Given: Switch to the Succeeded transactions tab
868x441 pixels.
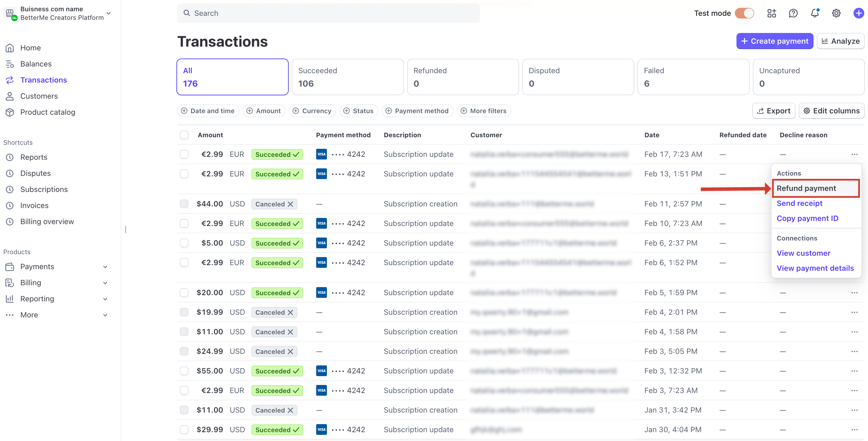Looking at the screenshot, I should tap(347, 77).
